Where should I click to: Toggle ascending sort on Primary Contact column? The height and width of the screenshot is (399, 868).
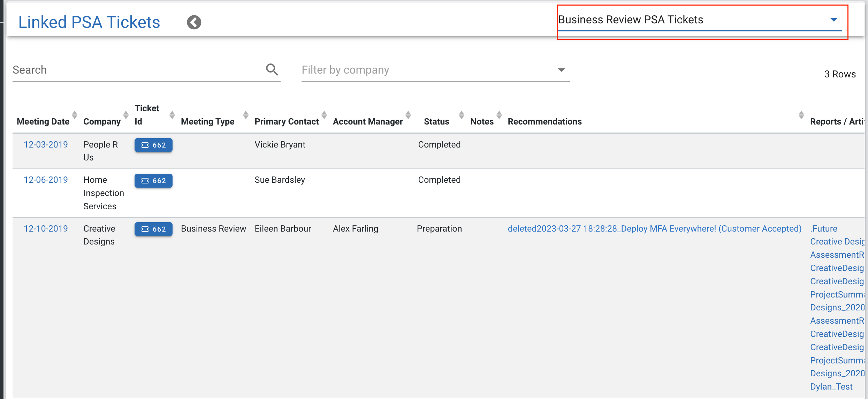[x=324, y=115]
